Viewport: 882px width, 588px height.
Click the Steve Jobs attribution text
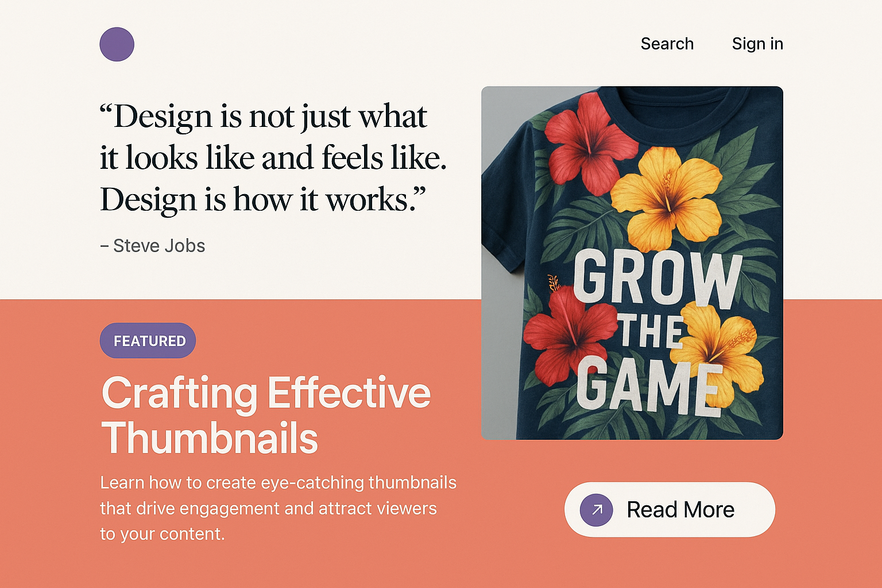click(153, 246)
